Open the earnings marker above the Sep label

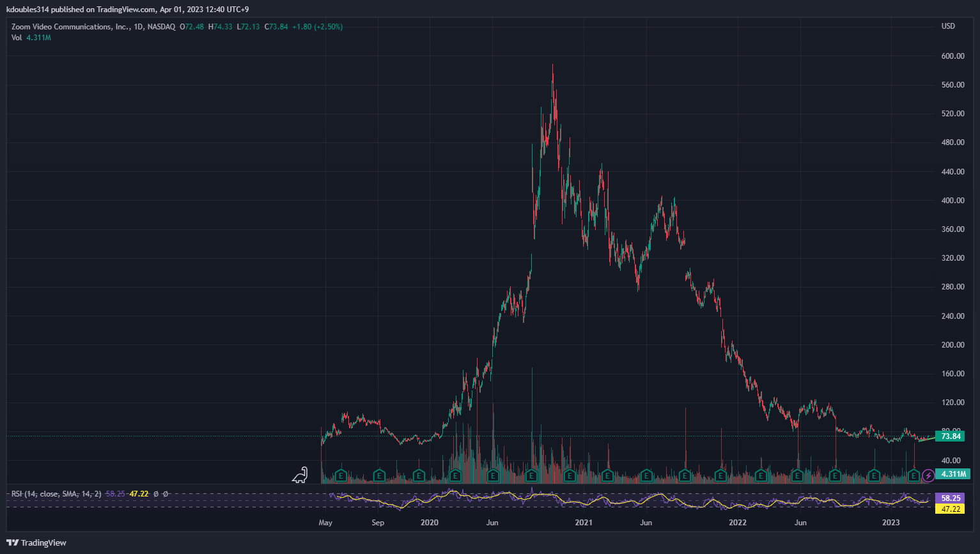[379, 475]
